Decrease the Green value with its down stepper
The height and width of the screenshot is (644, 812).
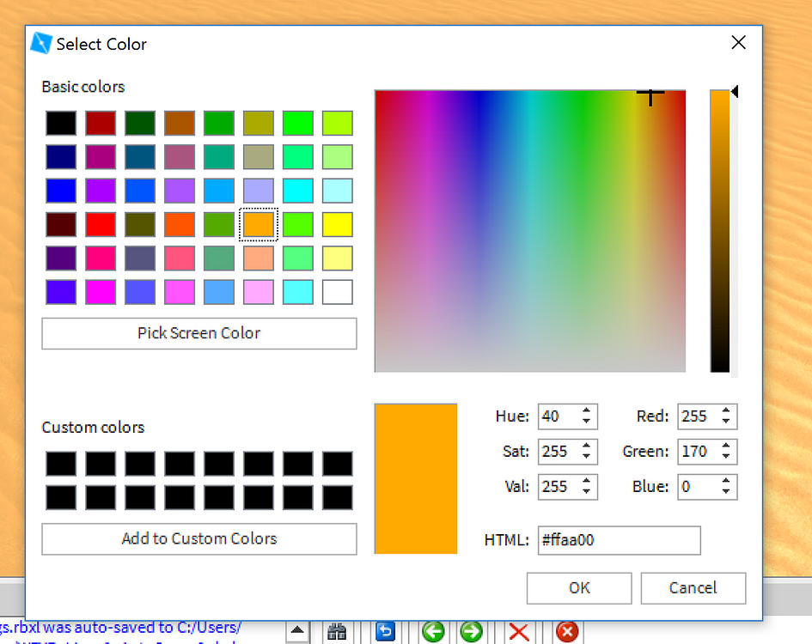(727, 457)
